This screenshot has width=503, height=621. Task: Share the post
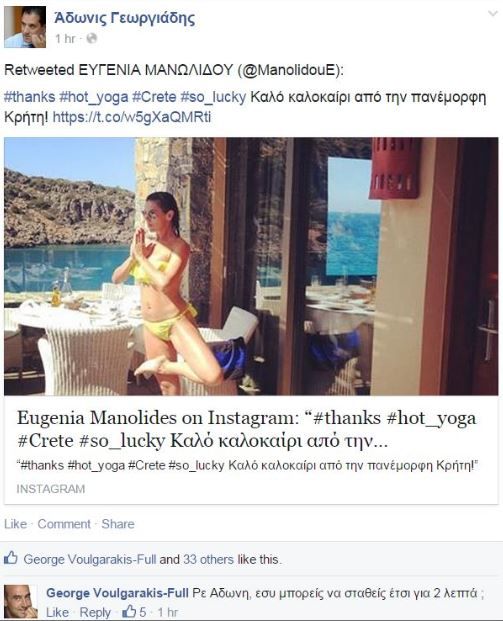[118, 524]
